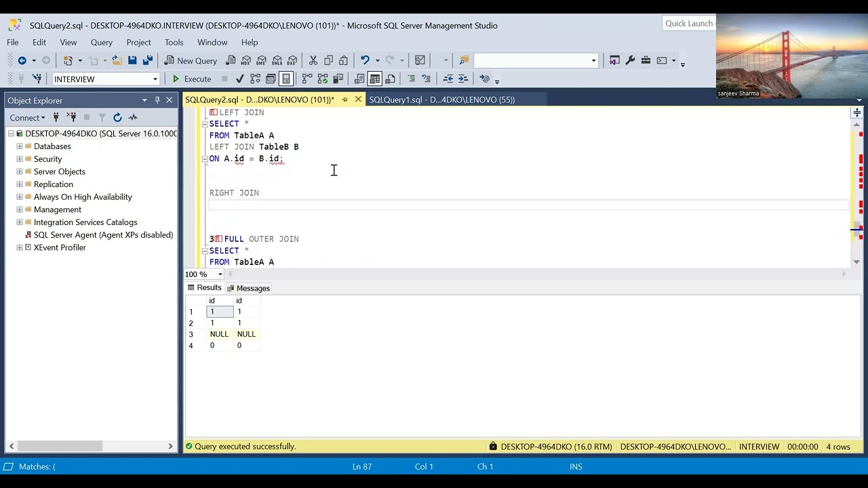Viewport: 868px width, 488px height.
Task: Click the New Query button
Action: point(191,60)
